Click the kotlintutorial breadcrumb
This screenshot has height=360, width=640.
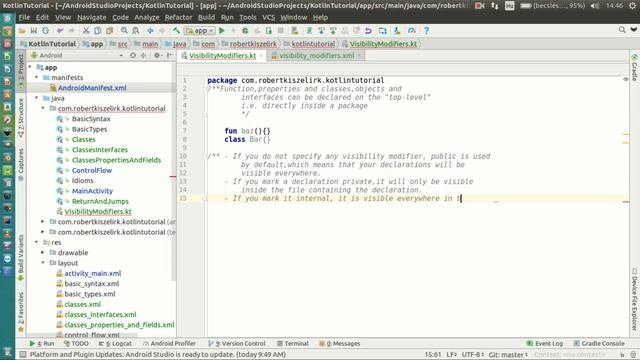(x=313, y=44)
